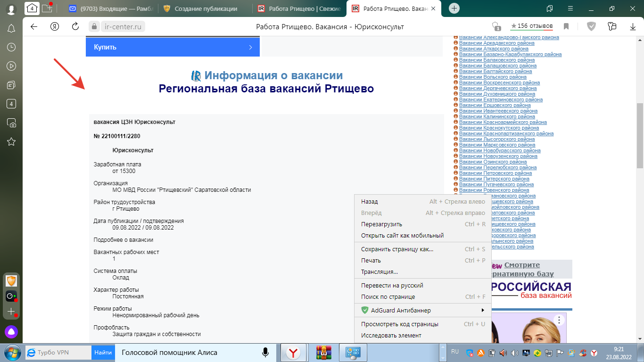The width and height of the screenshot is (644, 362).
Task: Open notifications bell in the sidebar
Action: click(x=11, y=28)
